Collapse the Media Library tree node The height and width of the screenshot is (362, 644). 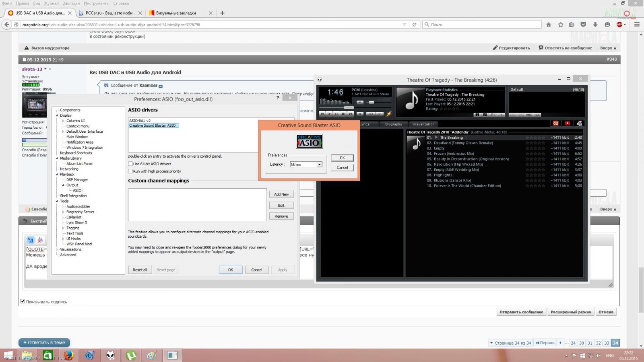[x=57, y=158]
